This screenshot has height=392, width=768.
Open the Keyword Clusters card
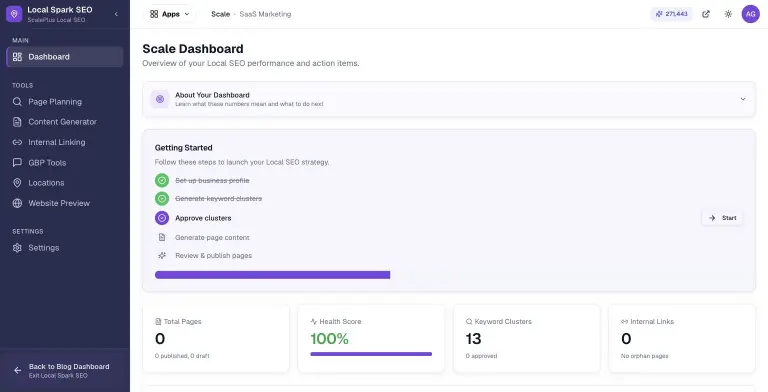coord(527,339)
